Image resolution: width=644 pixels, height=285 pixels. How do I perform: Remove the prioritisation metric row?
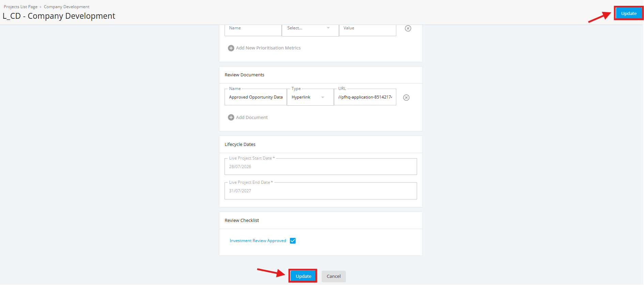(x=408, y=28)
